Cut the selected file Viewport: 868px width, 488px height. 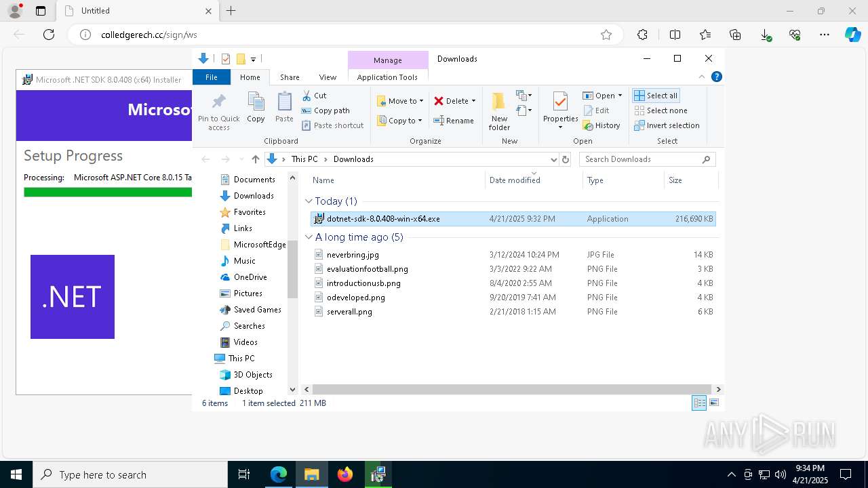(x=314, y=96)
